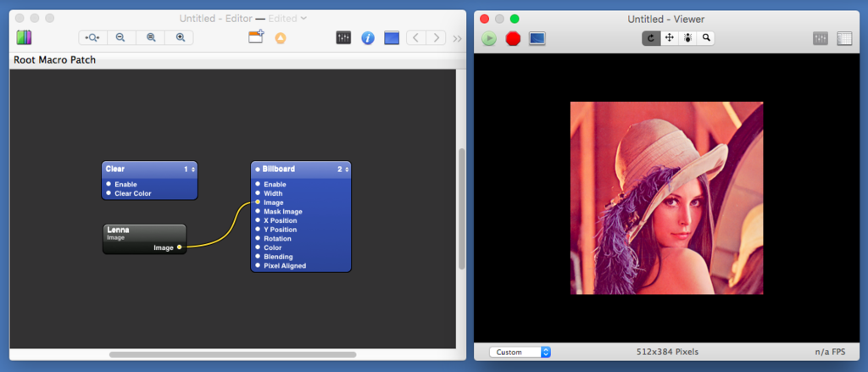Click the Blending port on Billboard
868x372 pixels.
pos(258,257)
